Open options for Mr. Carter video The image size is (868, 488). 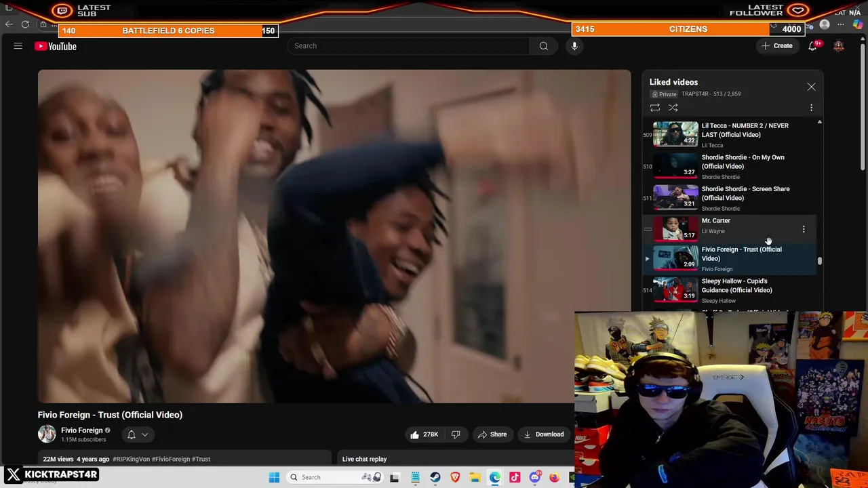click(x=804, y=229)
